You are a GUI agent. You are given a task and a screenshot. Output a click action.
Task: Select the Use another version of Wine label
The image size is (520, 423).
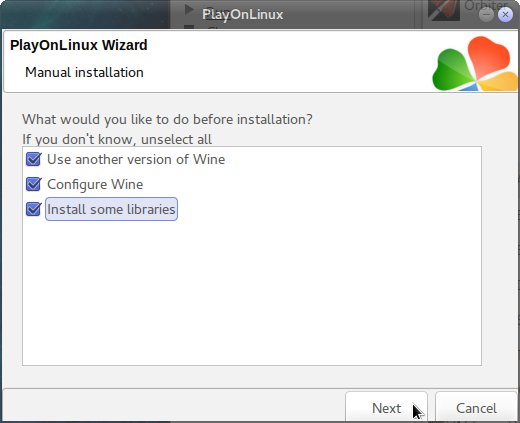[x=136, y=159]
